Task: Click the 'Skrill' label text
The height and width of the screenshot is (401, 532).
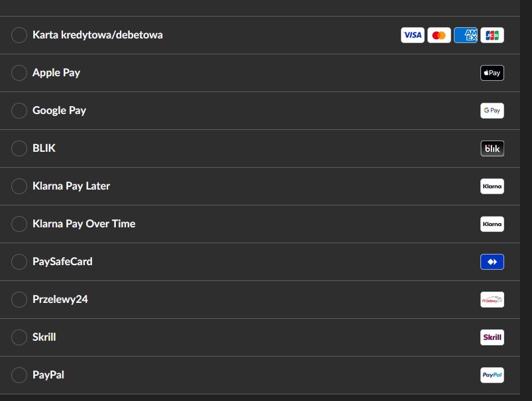Action: point(44,337)
